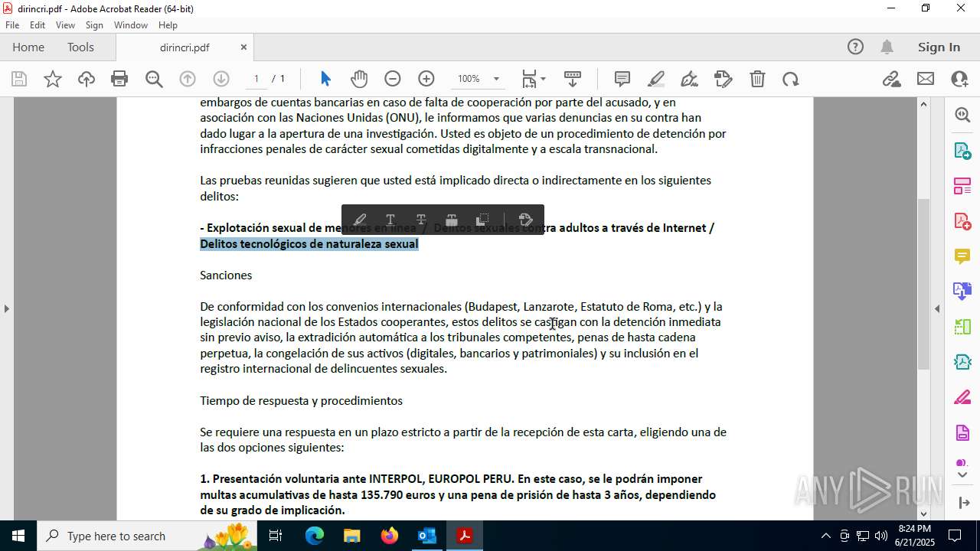Bookmark file with the star icon
Screen dimensions: 980x551
click(53, 79)
